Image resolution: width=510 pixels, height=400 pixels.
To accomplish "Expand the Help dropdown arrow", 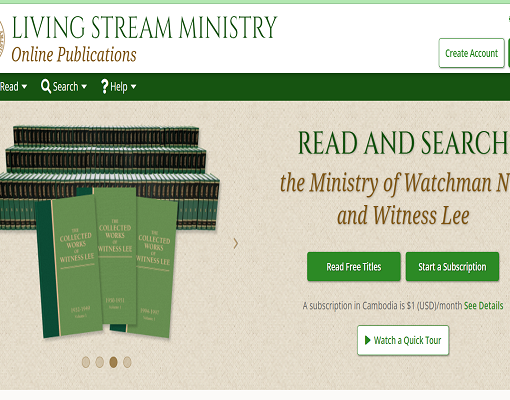I will pos(133,87).
